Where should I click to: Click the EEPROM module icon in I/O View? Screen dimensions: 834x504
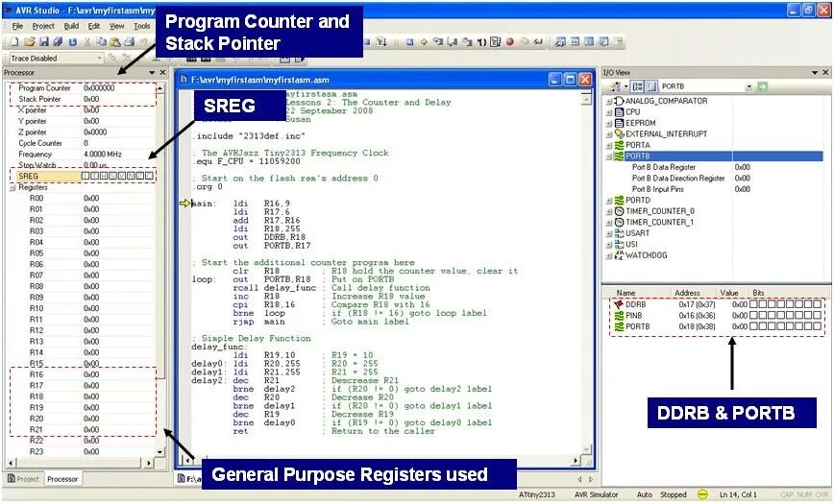point(619,123)
